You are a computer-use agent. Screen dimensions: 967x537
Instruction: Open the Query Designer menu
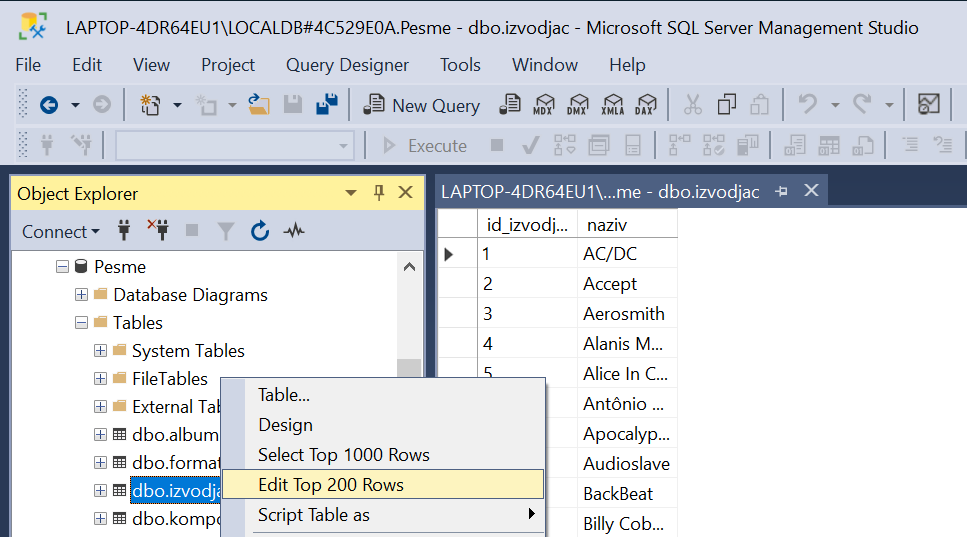pyautogui.click(x=347, y=65)
